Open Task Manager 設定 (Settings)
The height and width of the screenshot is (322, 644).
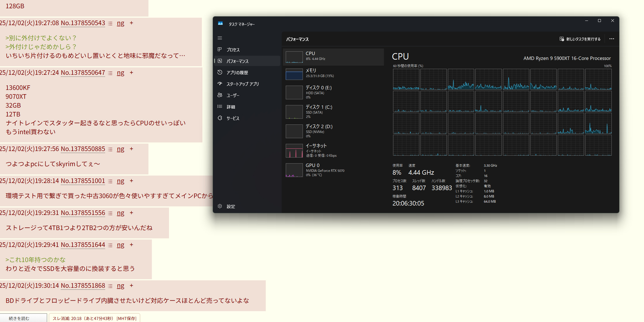(x=231, y=206)
